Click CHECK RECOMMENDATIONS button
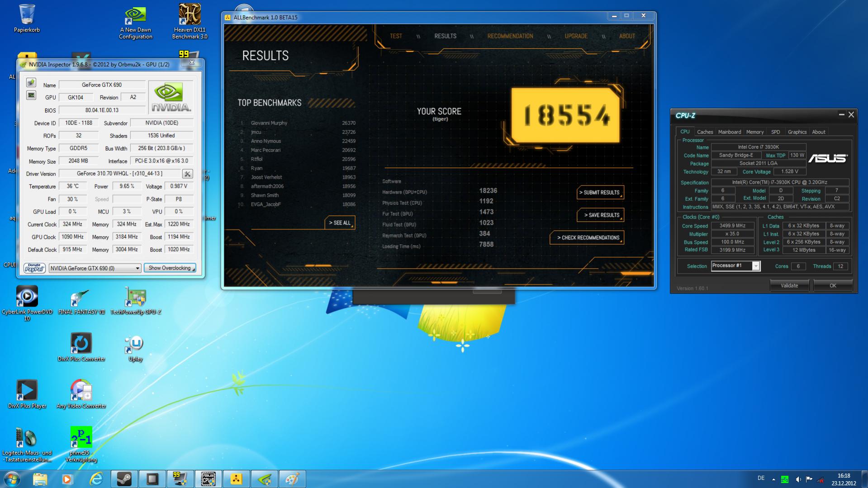The image size is (868, 488). [587, 238]
